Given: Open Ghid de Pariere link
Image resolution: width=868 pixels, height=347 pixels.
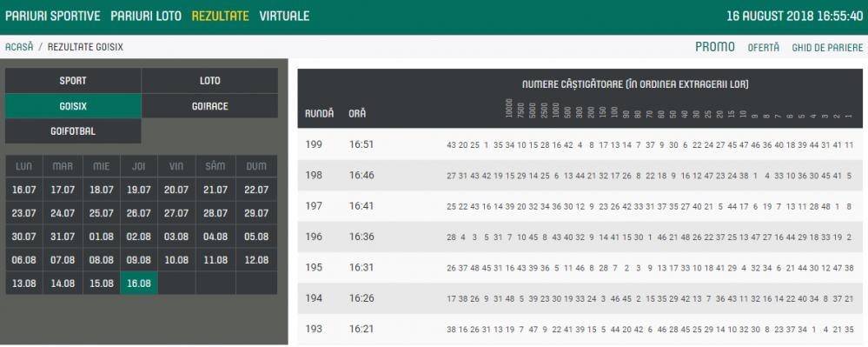Looking at the screenshot, I should pyautogui.click(x=827, y=48).
